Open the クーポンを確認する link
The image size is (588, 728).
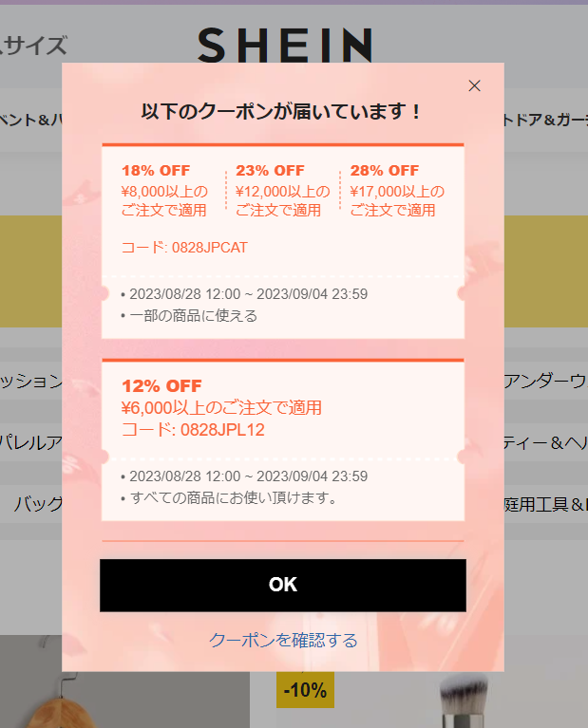283,640
